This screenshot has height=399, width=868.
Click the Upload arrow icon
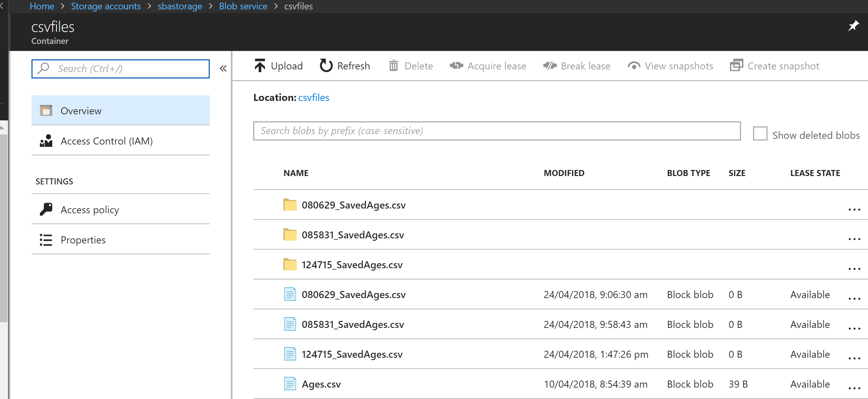(x=260, y=66)
